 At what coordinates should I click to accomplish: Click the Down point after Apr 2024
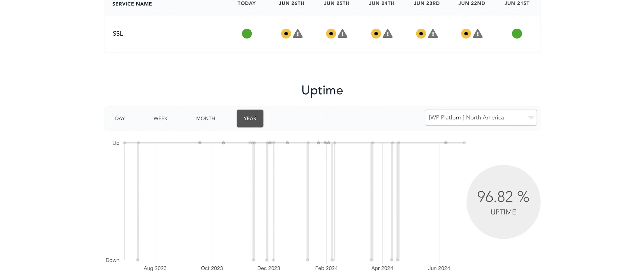click(391, 260)
